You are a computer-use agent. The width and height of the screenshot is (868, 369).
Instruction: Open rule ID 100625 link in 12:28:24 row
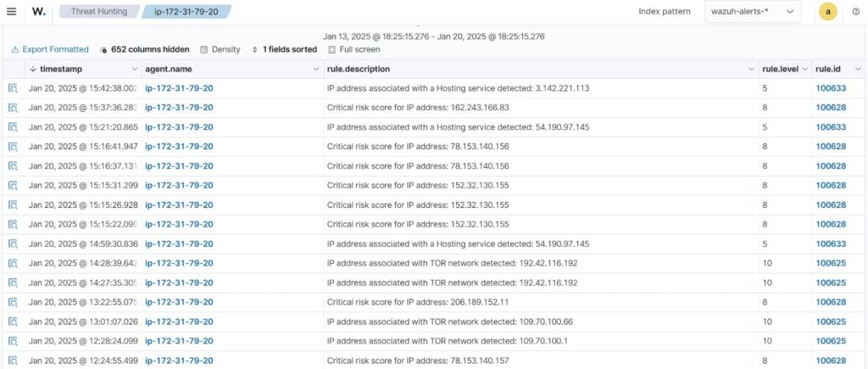click(831, 341)
